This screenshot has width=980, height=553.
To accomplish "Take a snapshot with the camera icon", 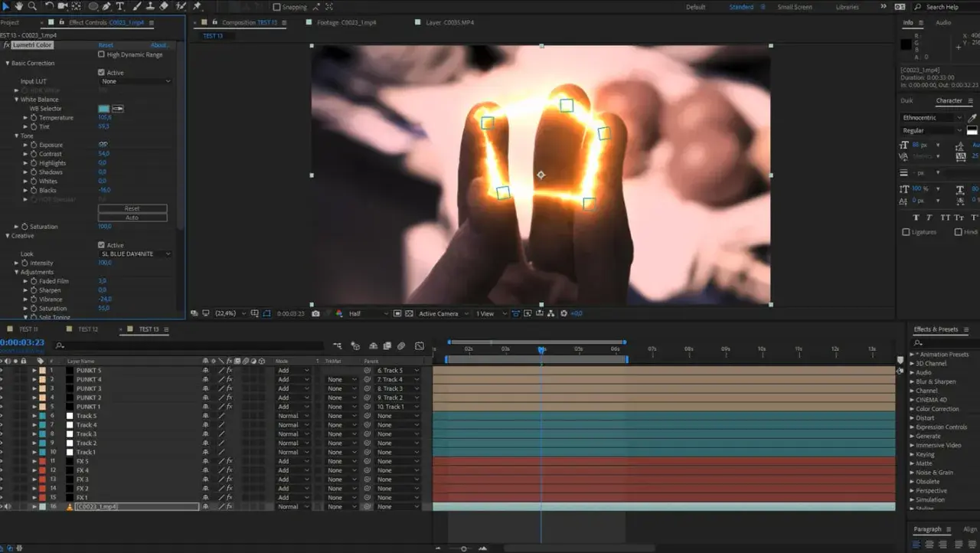I will pos(315,313).
